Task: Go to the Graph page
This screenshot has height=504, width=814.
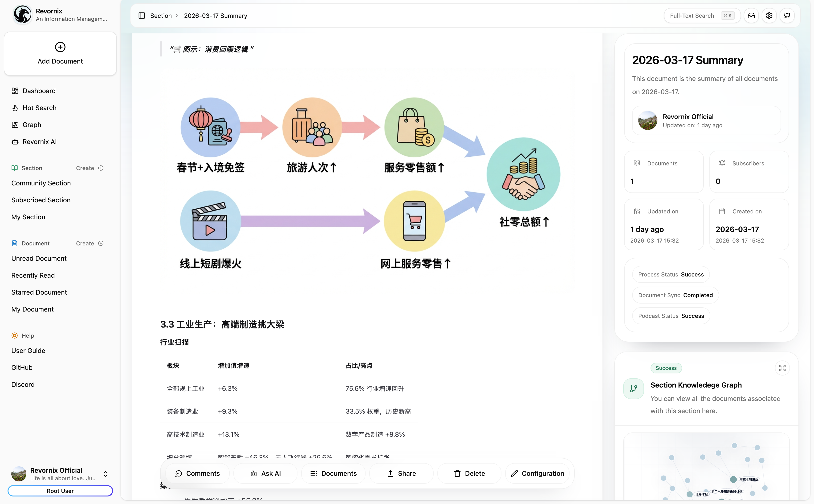Action: [32, 125]
